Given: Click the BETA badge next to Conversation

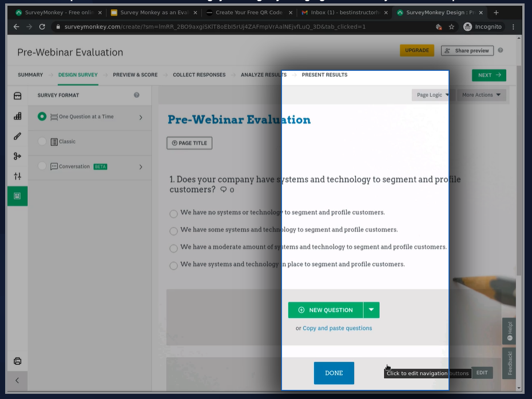Looking at the screenshot, I should [101, 166].
